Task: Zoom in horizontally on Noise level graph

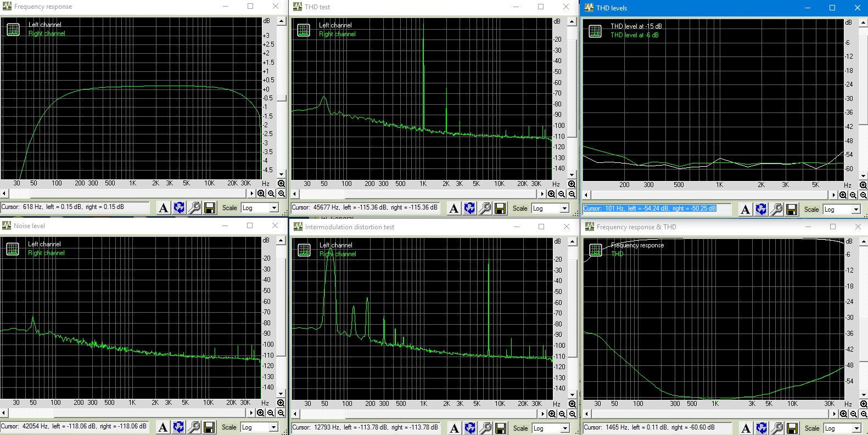Action: [x=261, y=413]
